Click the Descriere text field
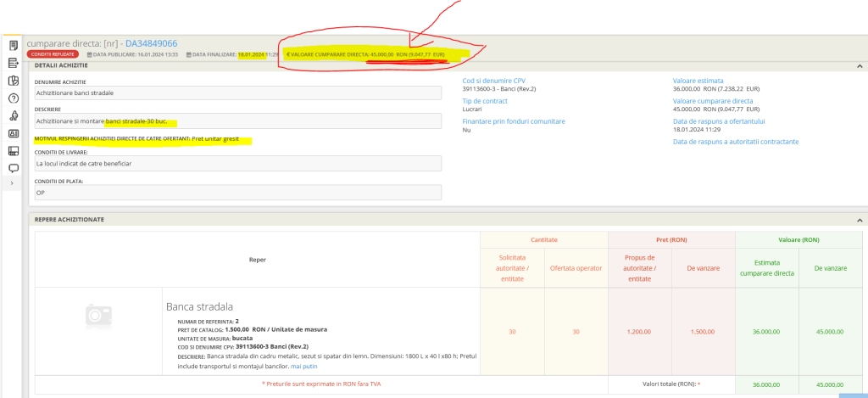Viewport: 868px width, 398px height. pos(237,121)
